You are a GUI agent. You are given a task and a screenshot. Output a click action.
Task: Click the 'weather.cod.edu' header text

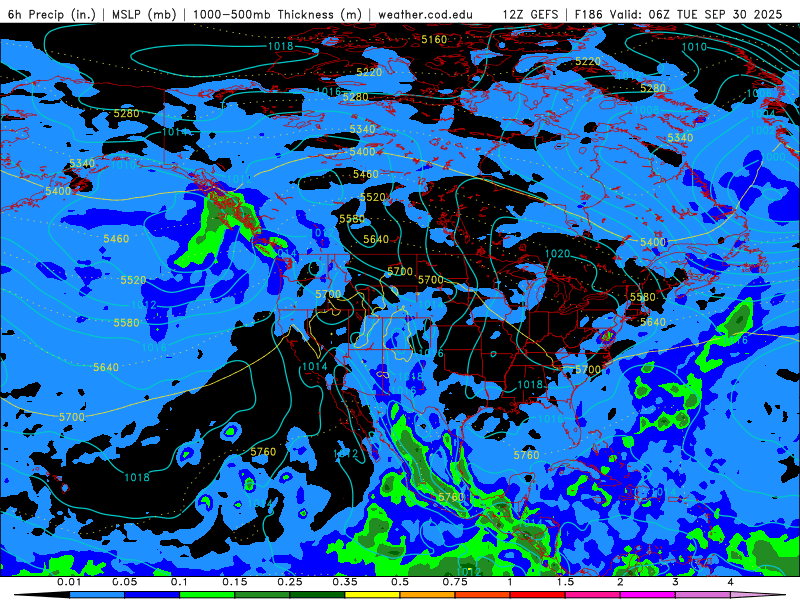pos(426,14)
